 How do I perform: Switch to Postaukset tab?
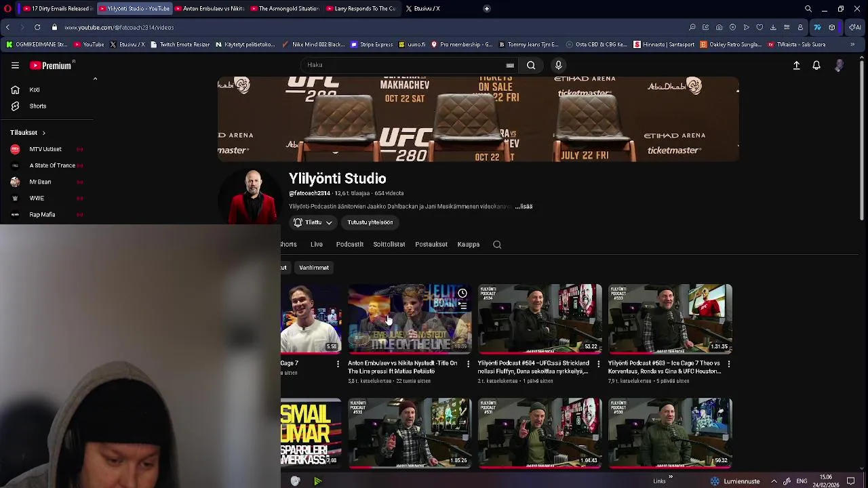pos(431,245)
